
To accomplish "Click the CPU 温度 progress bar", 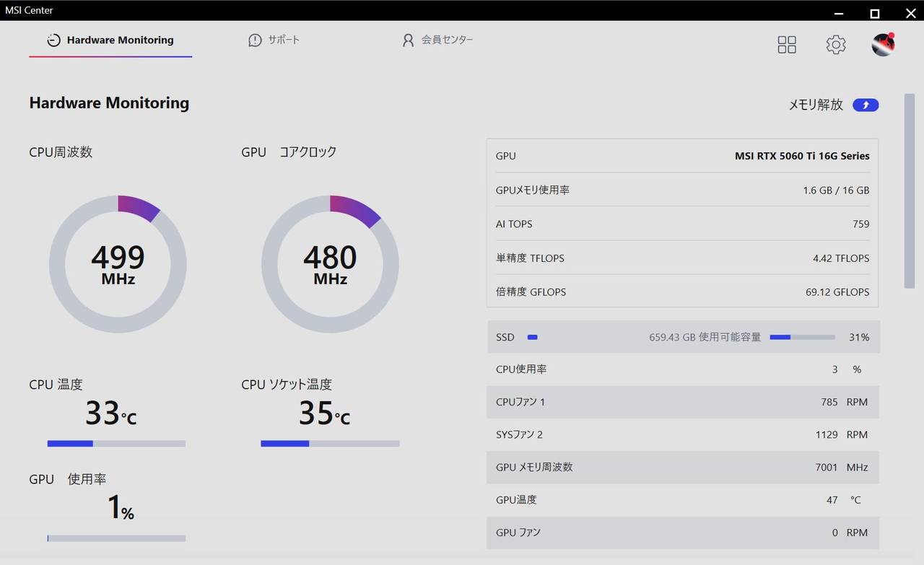I will [x=116, y=444].
